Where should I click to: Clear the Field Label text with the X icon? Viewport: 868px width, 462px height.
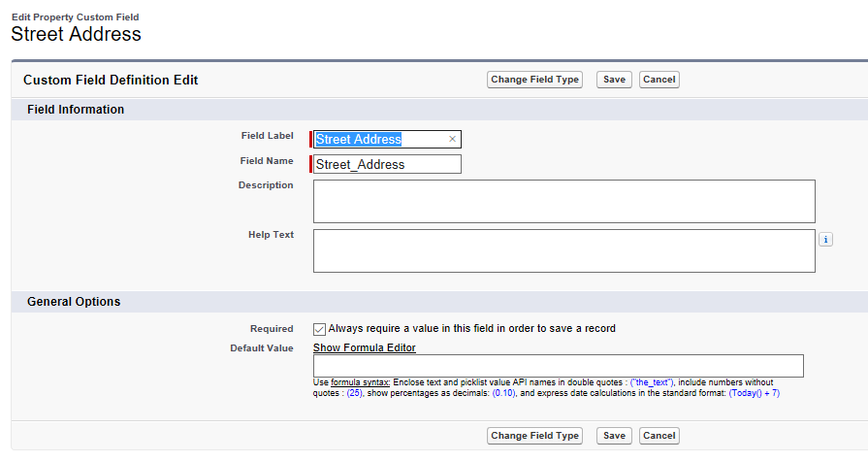[x=452, y=140]
